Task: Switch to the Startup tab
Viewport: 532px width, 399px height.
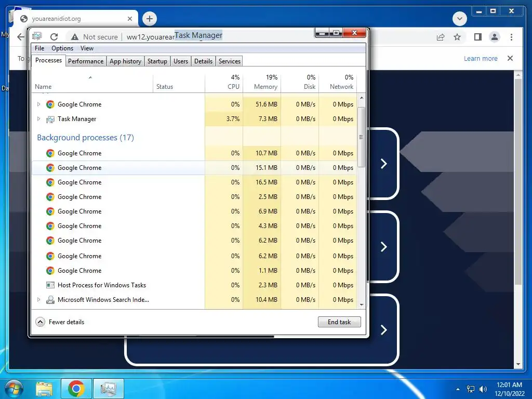Action: [x=157, y=61]
